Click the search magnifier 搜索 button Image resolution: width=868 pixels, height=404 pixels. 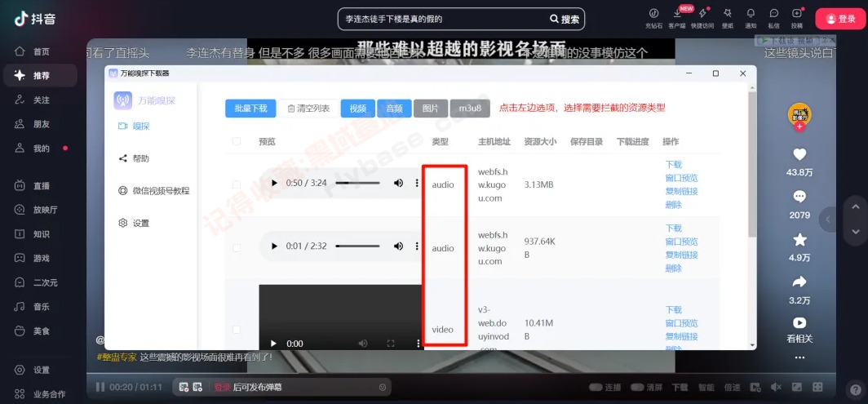[565, 19]
